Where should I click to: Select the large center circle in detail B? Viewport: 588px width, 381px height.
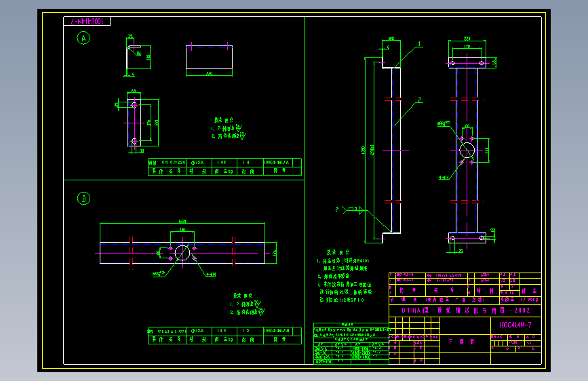point(182,253)
